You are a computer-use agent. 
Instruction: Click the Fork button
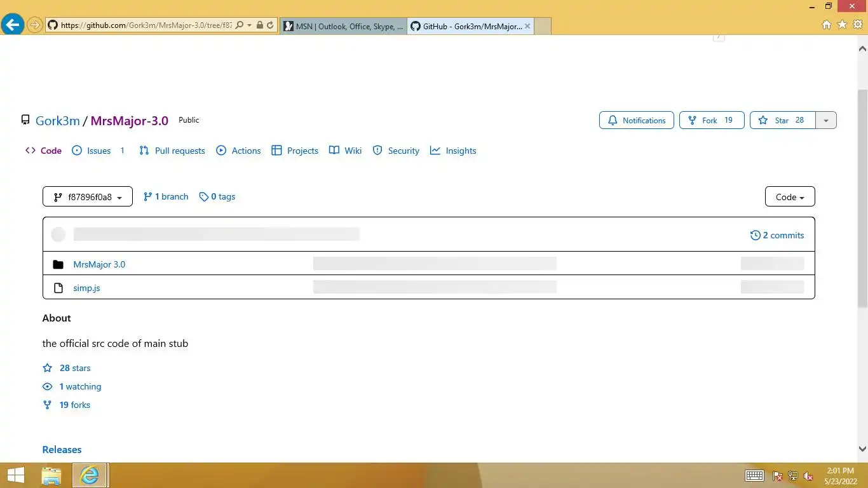(712, 120)
